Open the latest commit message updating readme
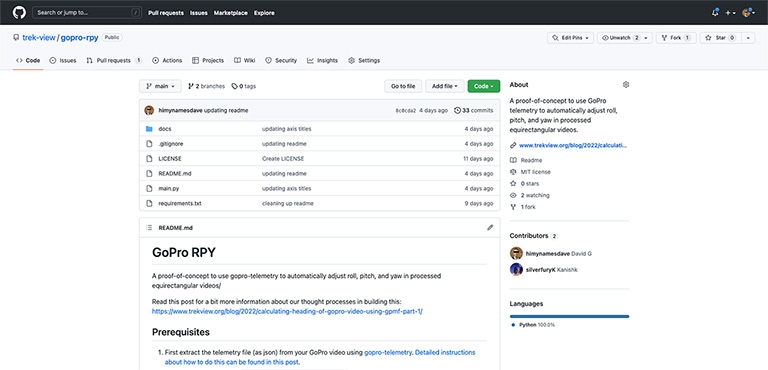This screenshot has height=370, width=768. coord(226,111)
